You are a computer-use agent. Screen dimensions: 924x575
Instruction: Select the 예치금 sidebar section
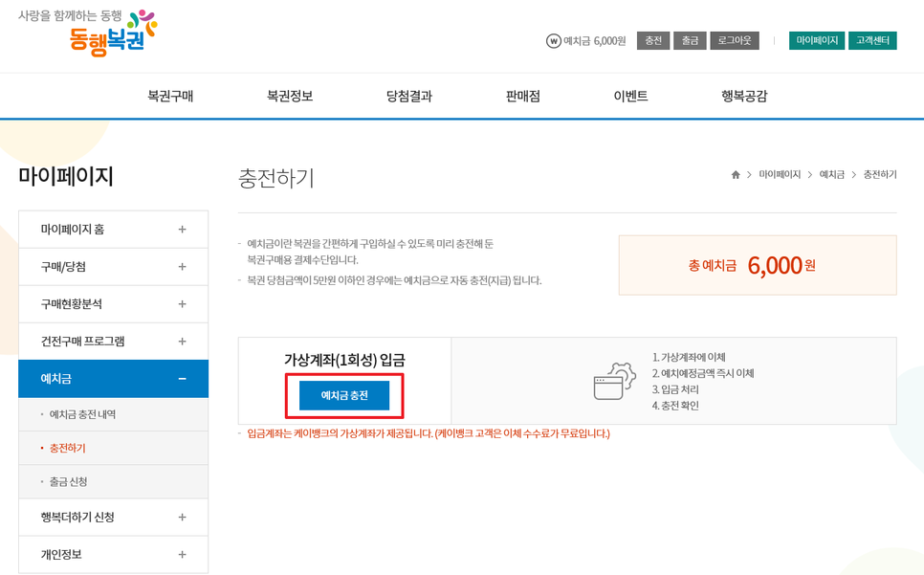coord(113,379)
